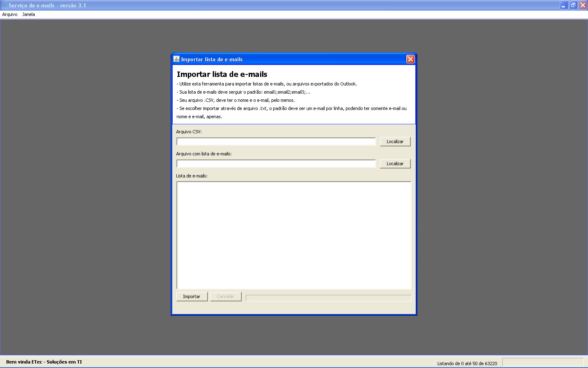Restore down the main application window
Viewport: 588px width, 368px height.
click(573, 5)
